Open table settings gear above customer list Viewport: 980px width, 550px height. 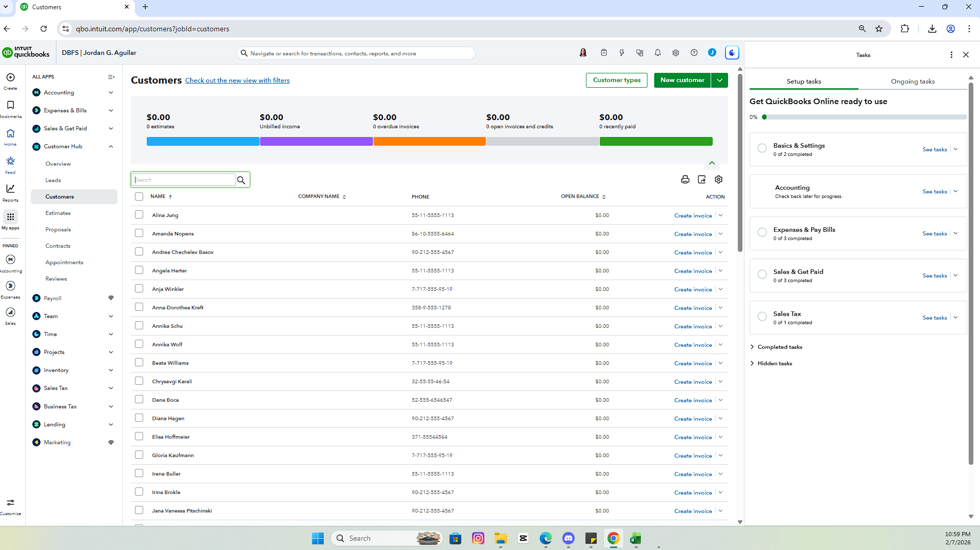719,180
